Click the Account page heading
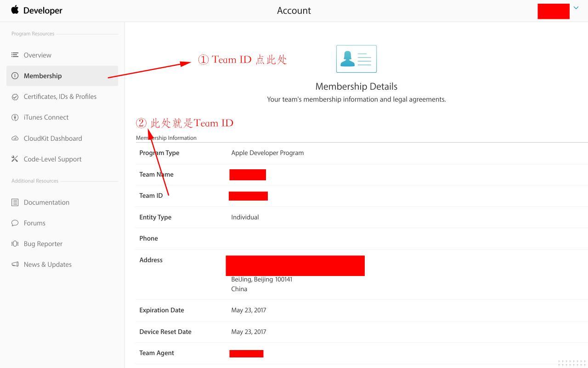The width and height of the screenshot is (588, 368). tap(294, 11)
